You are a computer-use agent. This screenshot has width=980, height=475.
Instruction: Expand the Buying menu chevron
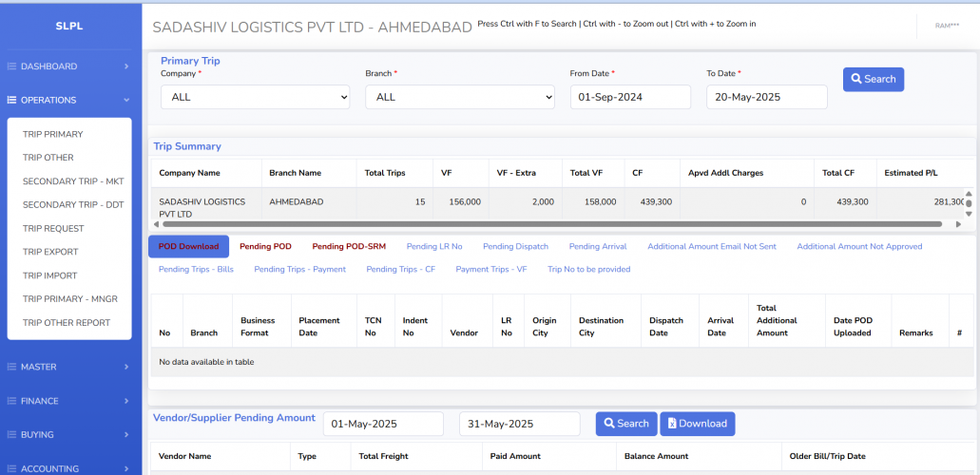tap(126, 434)
